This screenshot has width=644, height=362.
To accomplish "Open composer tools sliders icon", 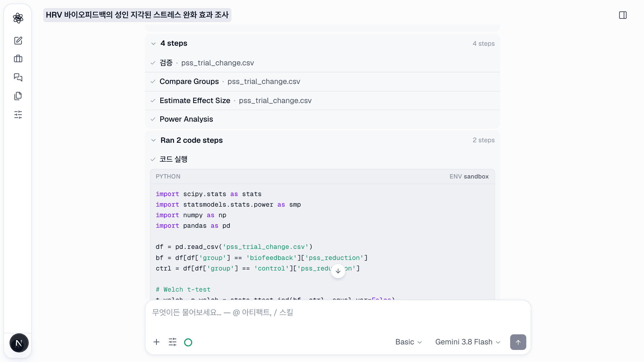I will (173, 342).
